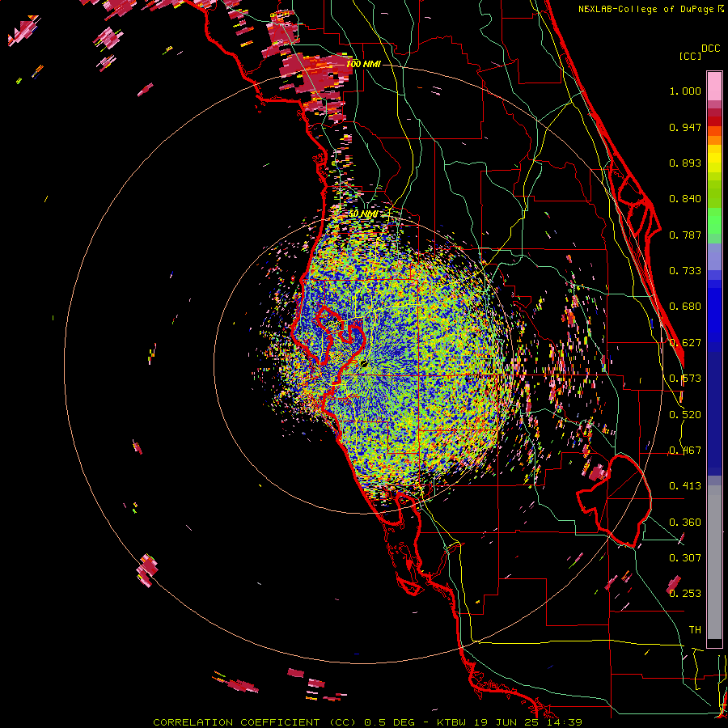Click the DCC legend title
Viewport: 728px width, 728px height.
(x=710, y=49)
